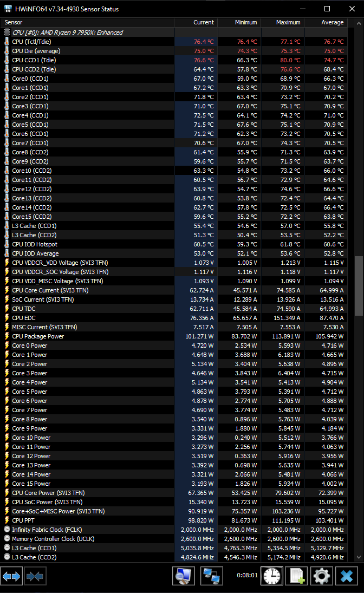Select the Core 10 Power row

pos(174,438)
